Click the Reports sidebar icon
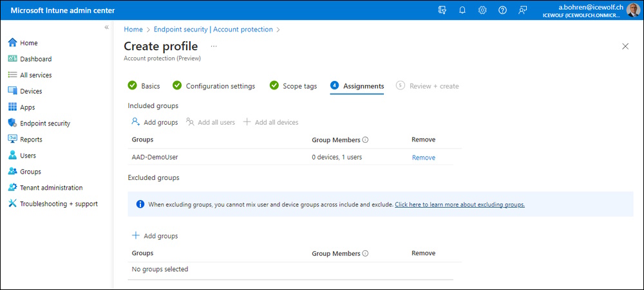644x290 pixels. coord(12,139)
